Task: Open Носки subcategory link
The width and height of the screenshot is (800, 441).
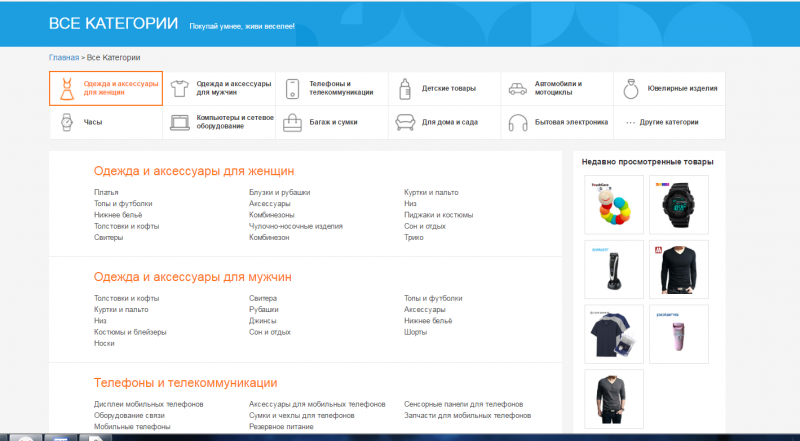Action: coord(104,343)
